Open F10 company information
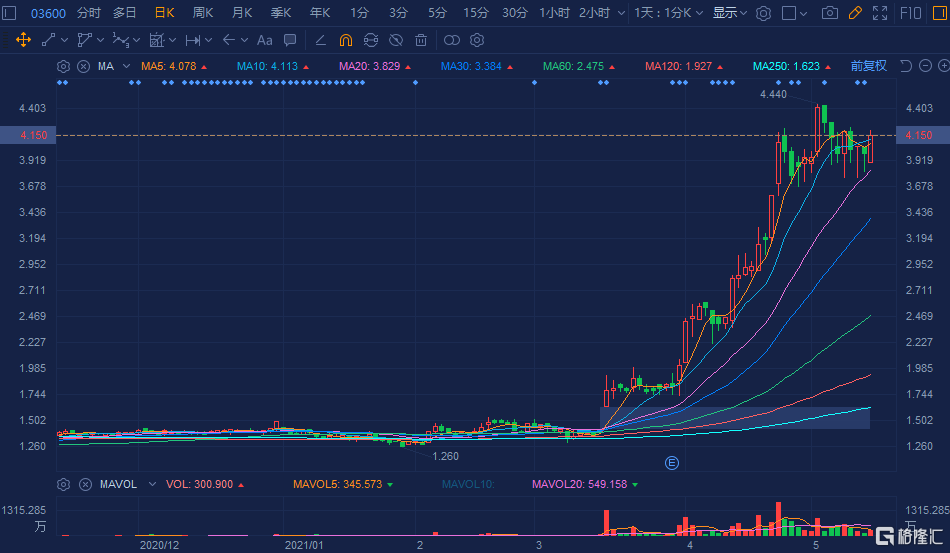This screenshot has width=950, height=553. click(911, 13)
